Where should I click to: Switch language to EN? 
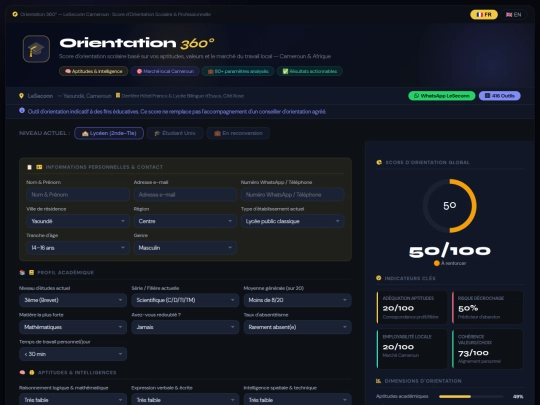[513, 14]
